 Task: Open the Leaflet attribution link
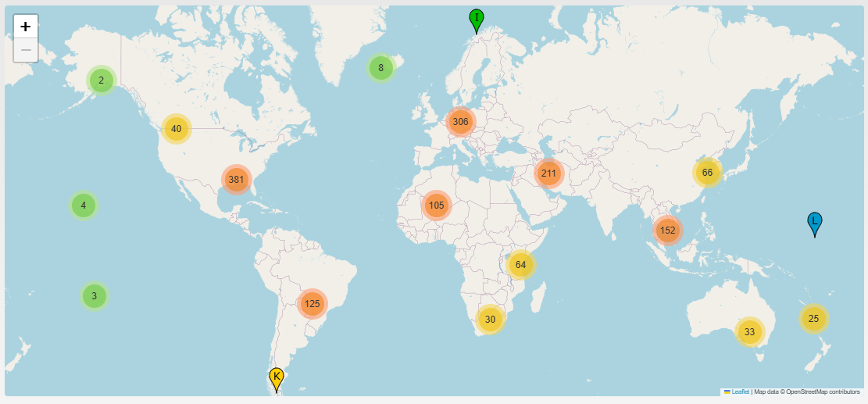coord(740,391)
